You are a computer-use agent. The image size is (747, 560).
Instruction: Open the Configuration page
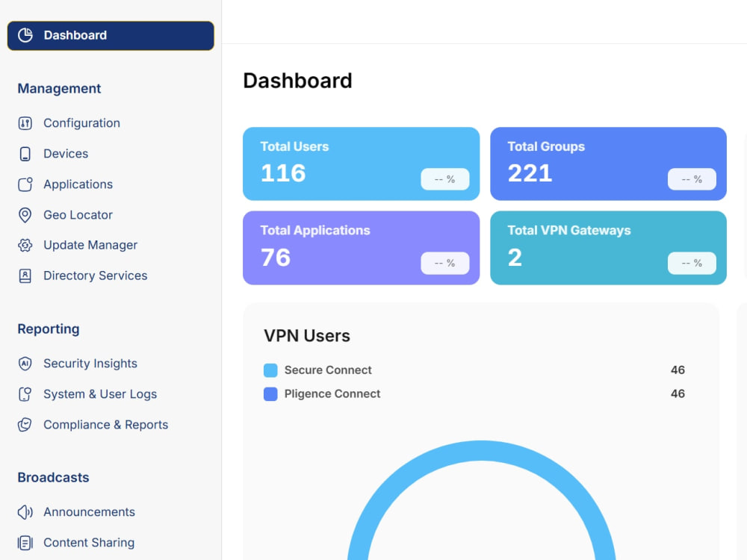click(x=81, y=123)
